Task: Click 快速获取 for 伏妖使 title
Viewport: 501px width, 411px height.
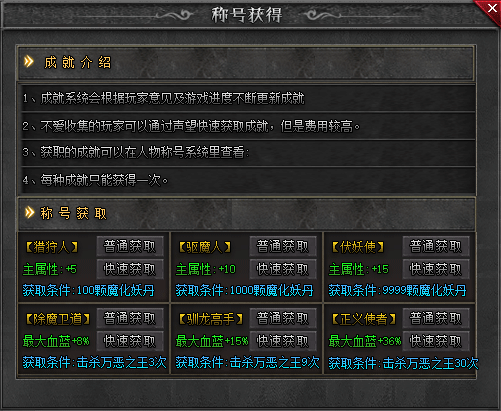Action: (436, 269)
